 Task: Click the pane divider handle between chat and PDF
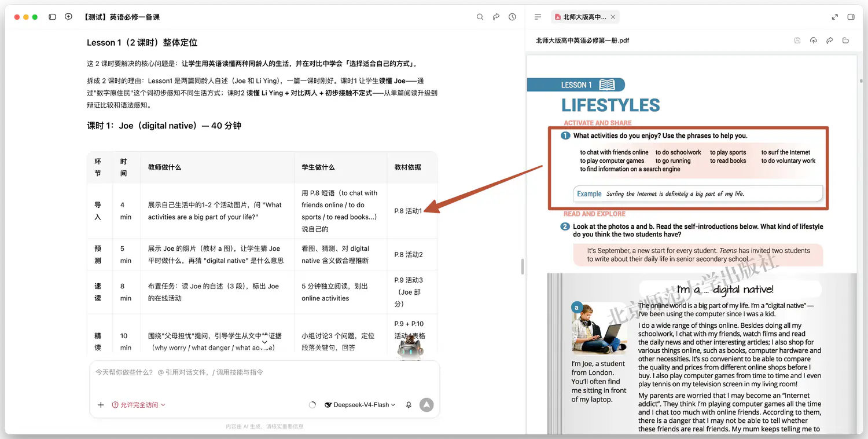click(522, 266)
